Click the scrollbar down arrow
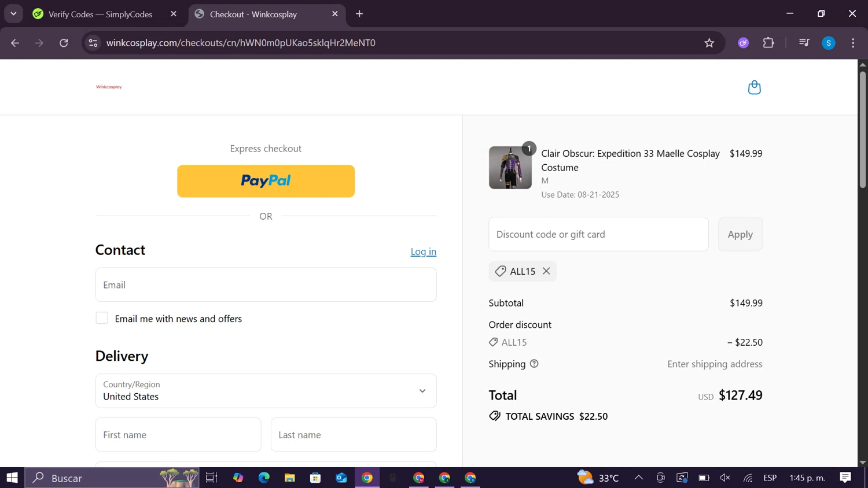868x488 pixels. pyautogui.click(x=862, y=462)
